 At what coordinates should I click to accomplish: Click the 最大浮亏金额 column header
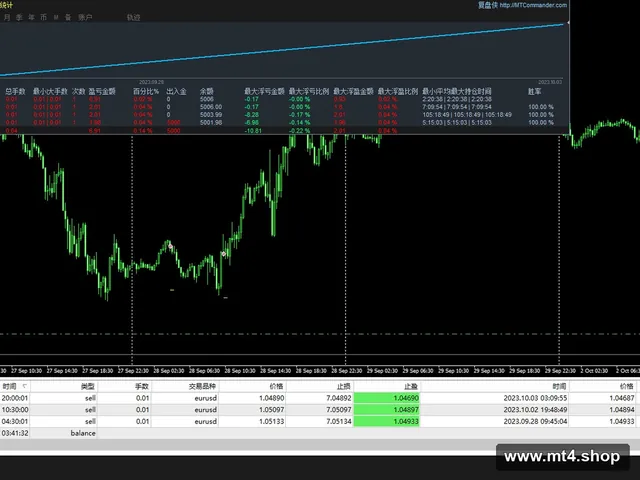[264, 91]
